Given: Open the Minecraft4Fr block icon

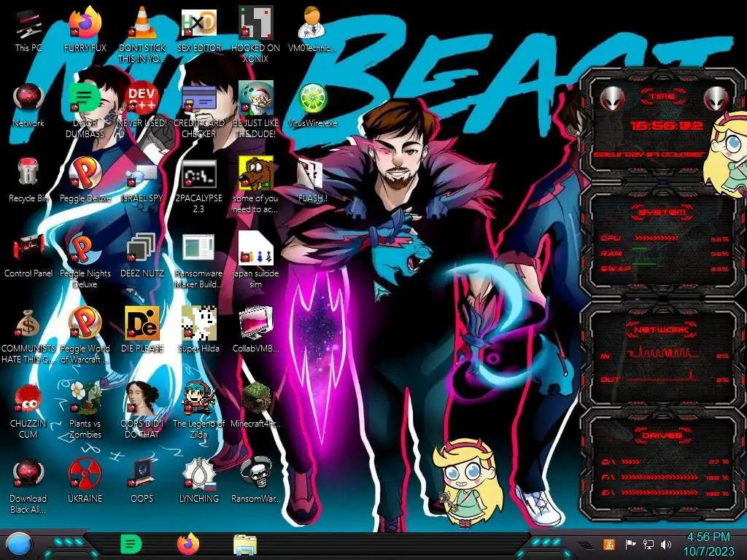Looking at the screenshot, I should pos(255,397).
